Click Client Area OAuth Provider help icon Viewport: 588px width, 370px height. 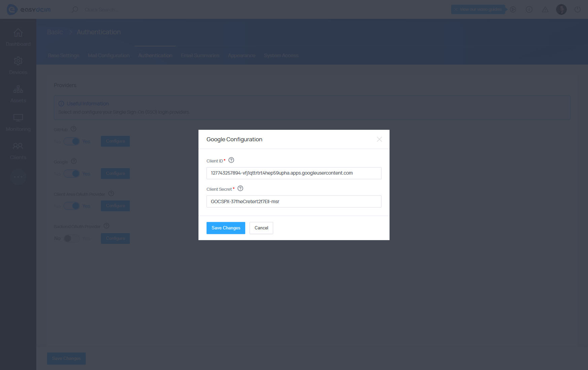point(111,193)
